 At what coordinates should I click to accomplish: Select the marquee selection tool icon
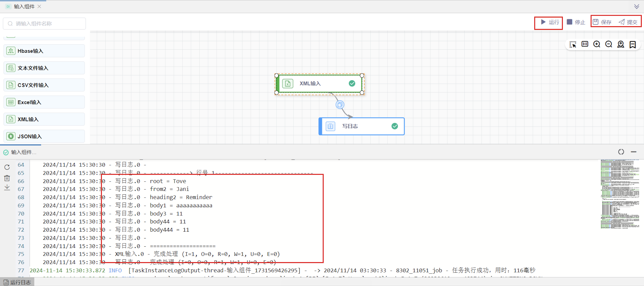573,45
